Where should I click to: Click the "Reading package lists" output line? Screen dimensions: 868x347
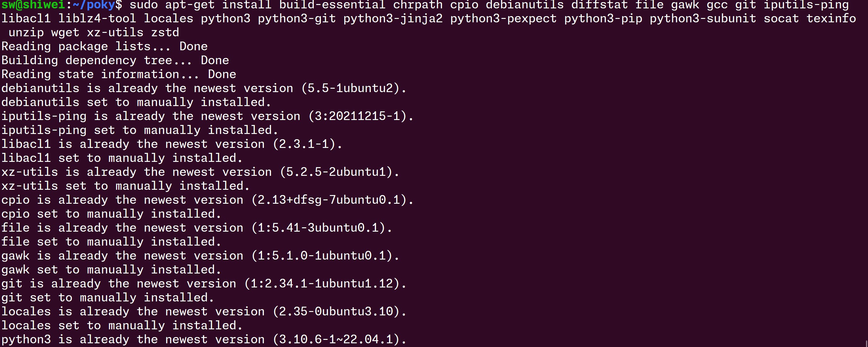[x=104, y=46]
